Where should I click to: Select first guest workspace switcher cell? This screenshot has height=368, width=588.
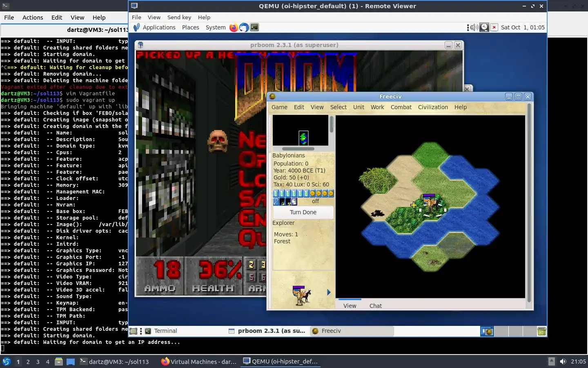pos(487,331)
